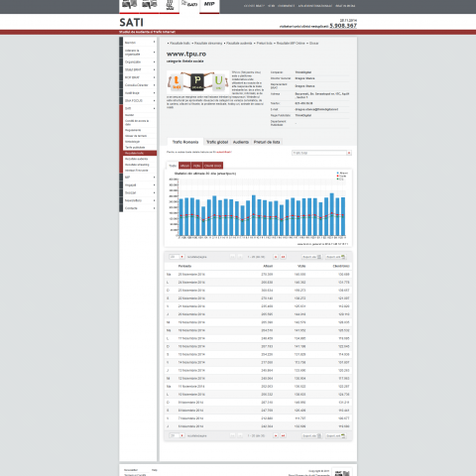Click green Clienti legend marker in chart

[337, 178]
